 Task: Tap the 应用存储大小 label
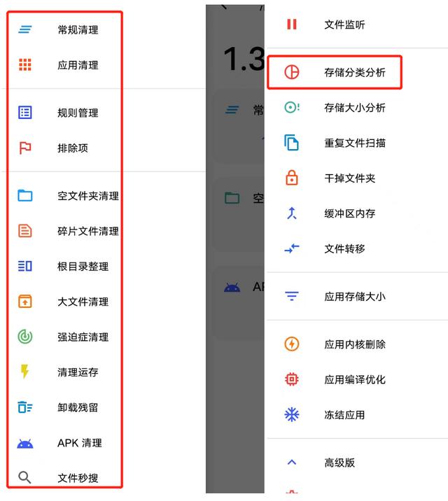pyautogui.click(x=355, y=296)
